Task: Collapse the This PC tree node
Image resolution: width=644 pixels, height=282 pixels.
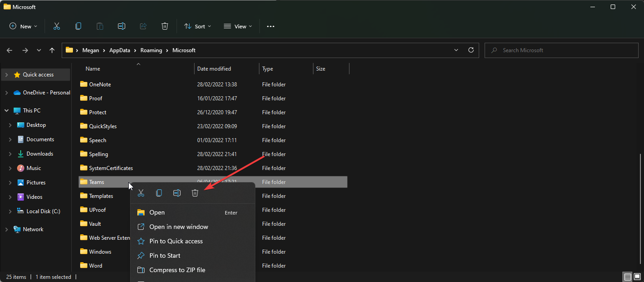Action: 6,111
